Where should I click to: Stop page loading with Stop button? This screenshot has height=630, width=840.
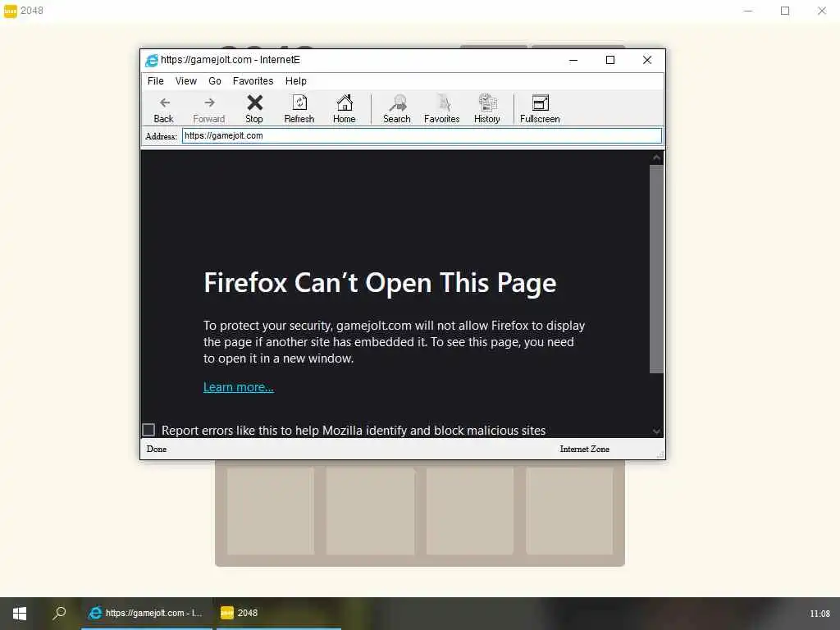(x=254, y=109)
